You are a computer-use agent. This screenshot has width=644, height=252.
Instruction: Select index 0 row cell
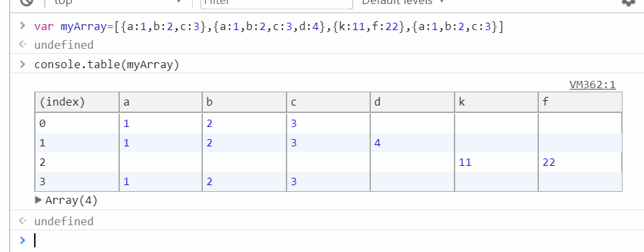77,123
